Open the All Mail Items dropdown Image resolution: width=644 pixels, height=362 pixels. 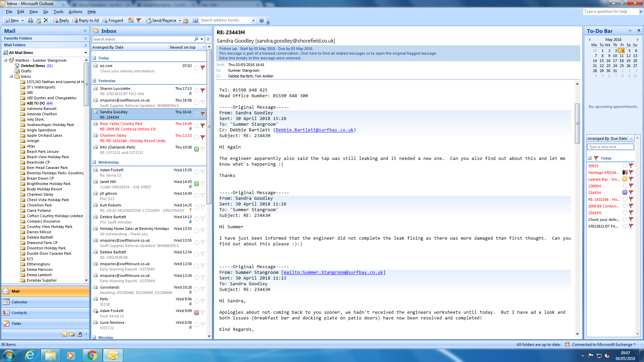(86, 53)
